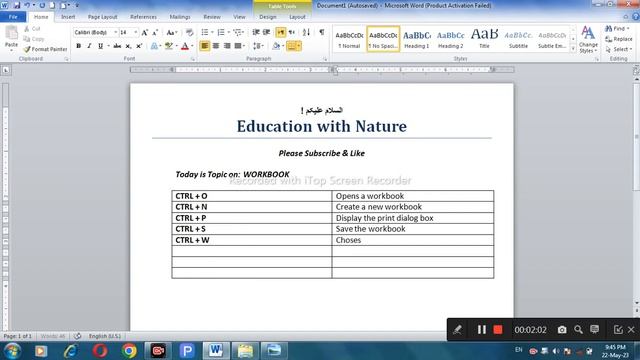Click the Replace icon in Editing group
The image size is (640, 360).
pyautogui.click(x=618, y=39)
